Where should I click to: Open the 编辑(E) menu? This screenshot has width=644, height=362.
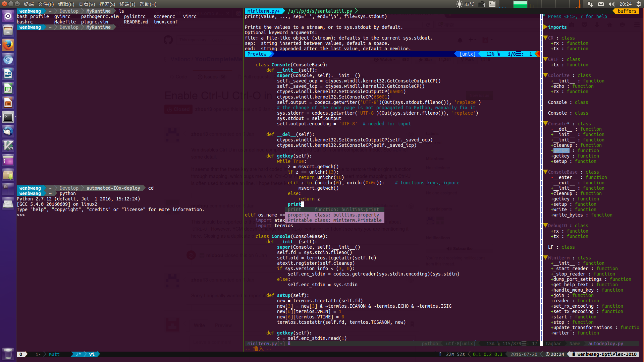(x=66, y=4)
